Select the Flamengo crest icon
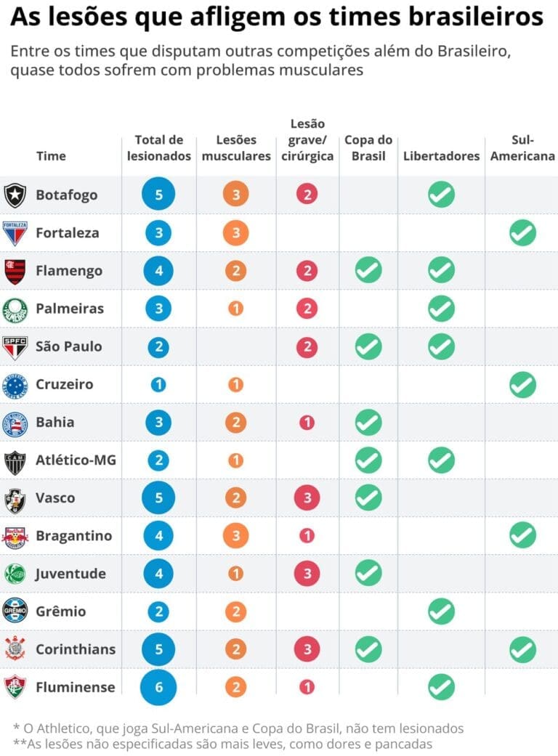Image resolution: width=558 pixels, height=756 pixels. click(x=15, y=271)
